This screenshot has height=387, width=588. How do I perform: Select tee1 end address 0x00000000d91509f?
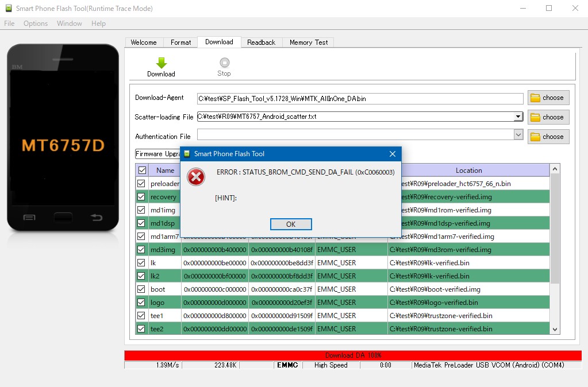(282, 315)
